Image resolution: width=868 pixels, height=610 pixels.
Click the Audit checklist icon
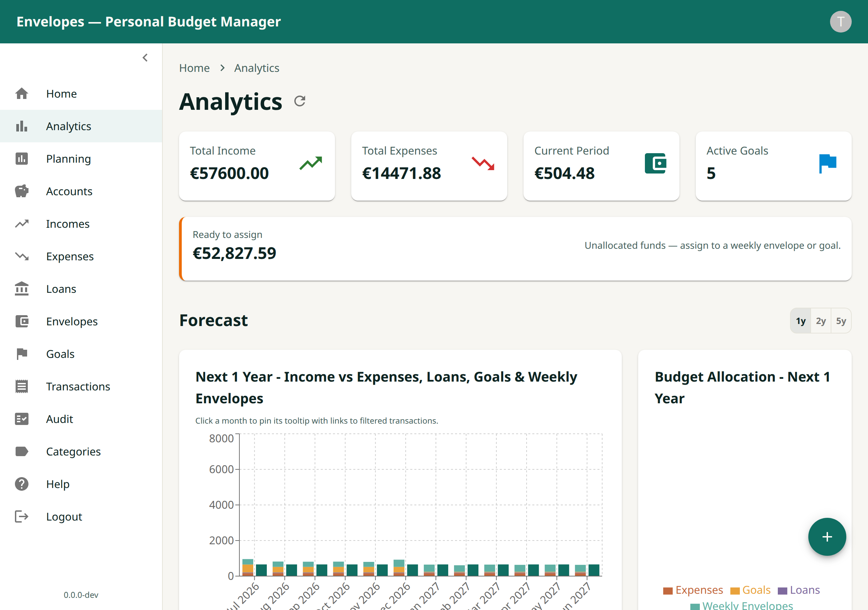22,419
